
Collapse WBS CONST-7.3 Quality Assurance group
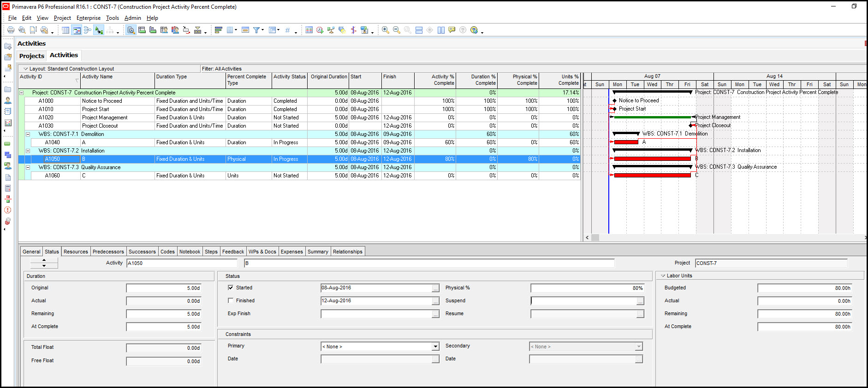pyautogui.click(x=28, y=167)
